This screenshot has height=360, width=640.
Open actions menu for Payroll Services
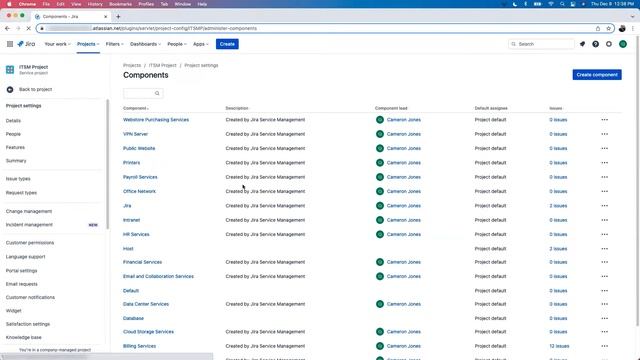click(x=604, y=177)
